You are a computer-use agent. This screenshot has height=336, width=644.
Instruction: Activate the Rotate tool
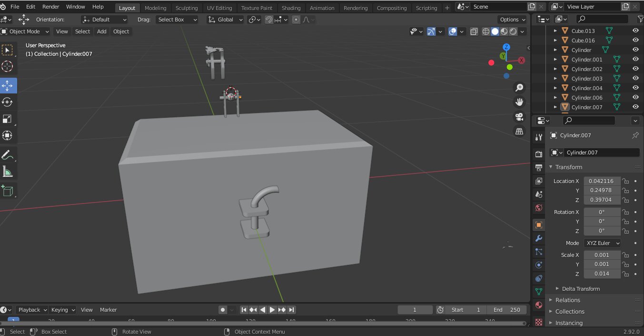7,102
